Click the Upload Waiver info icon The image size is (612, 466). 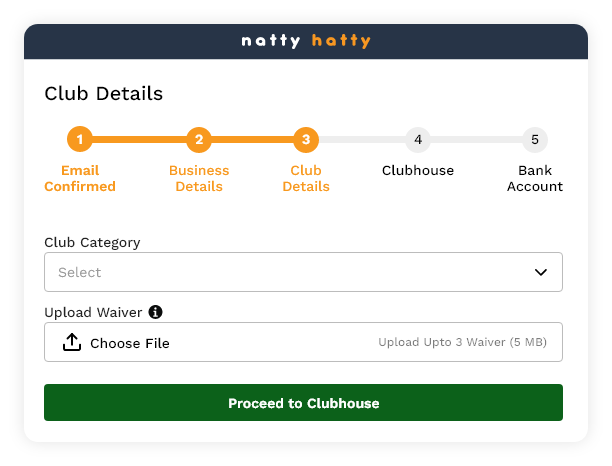pos(155,312)
